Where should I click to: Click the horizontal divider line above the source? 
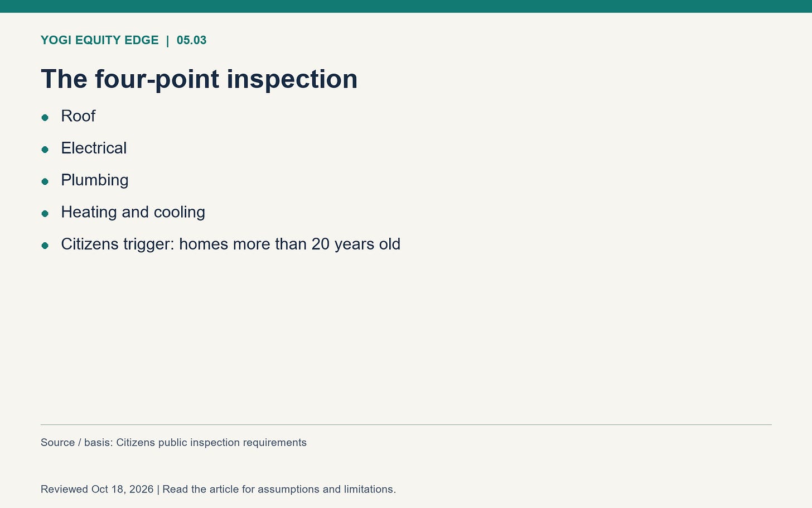point(406,425)
